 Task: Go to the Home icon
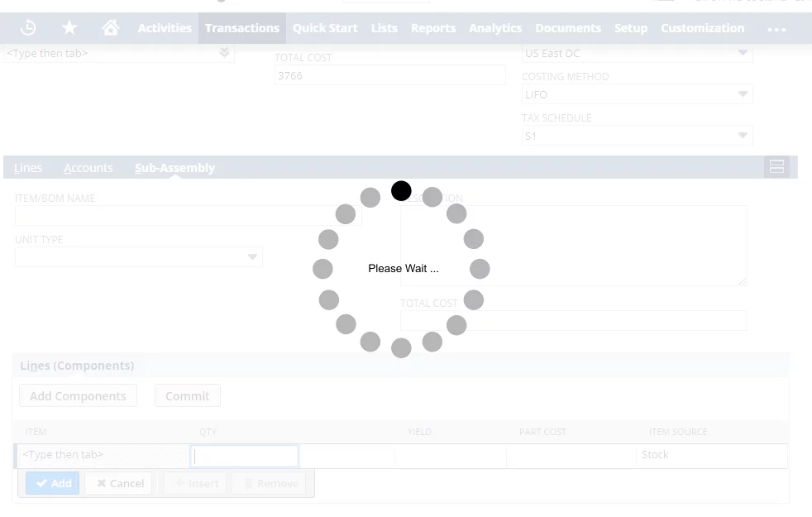point(110,27)
